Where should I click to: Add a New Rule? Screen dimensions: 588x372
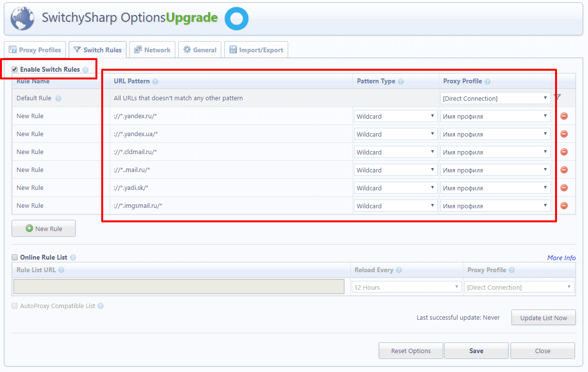(44, 229)
